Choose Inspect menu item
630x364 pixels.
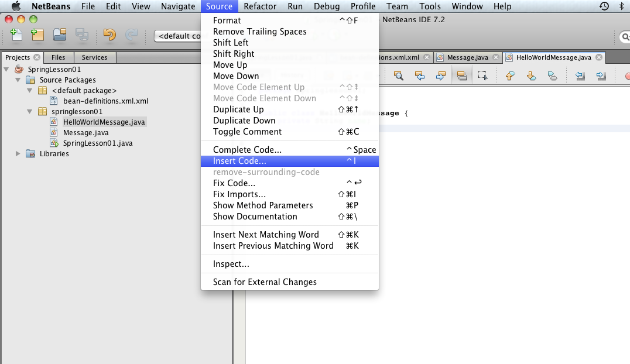[x=290, y=263]
